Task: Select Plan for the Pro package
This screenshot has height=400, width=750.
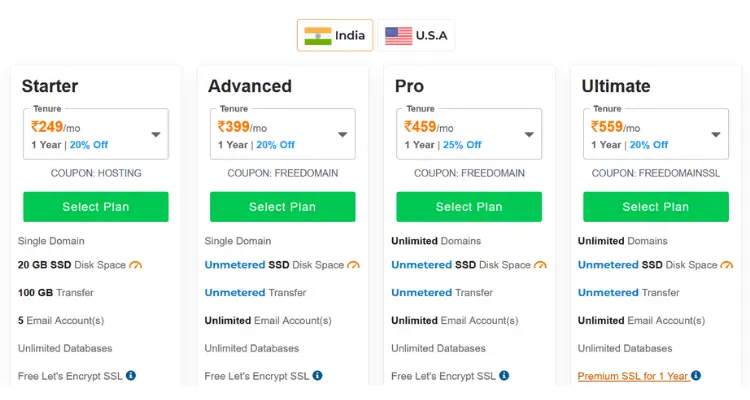Action: (469, 207)
